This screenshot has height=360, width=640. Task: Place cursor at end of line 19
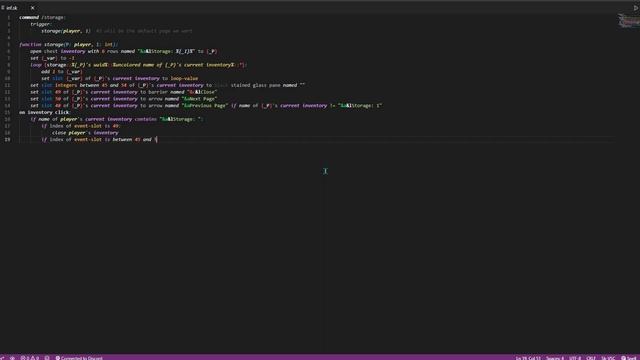(x=158, y=140)
